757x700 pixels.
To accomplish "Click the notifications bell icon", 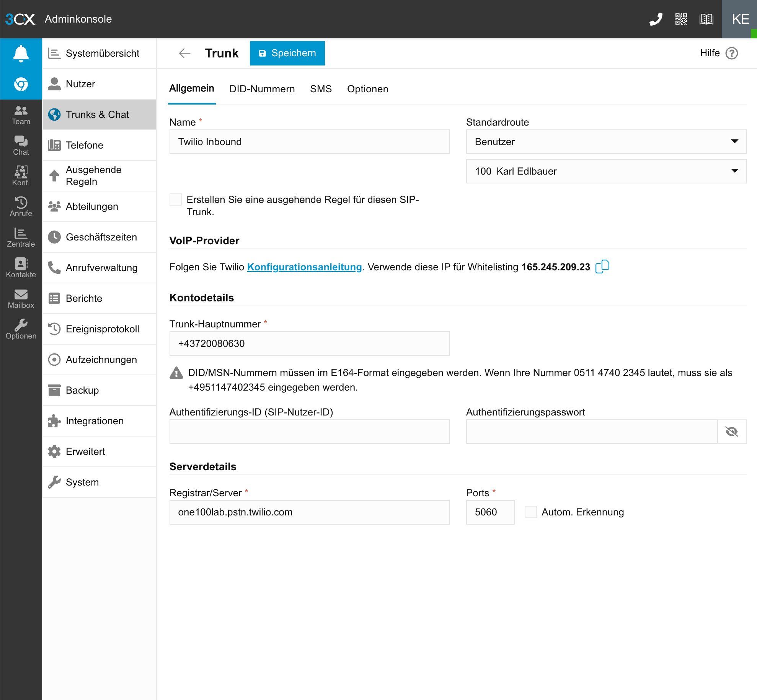I will (21, 53).
